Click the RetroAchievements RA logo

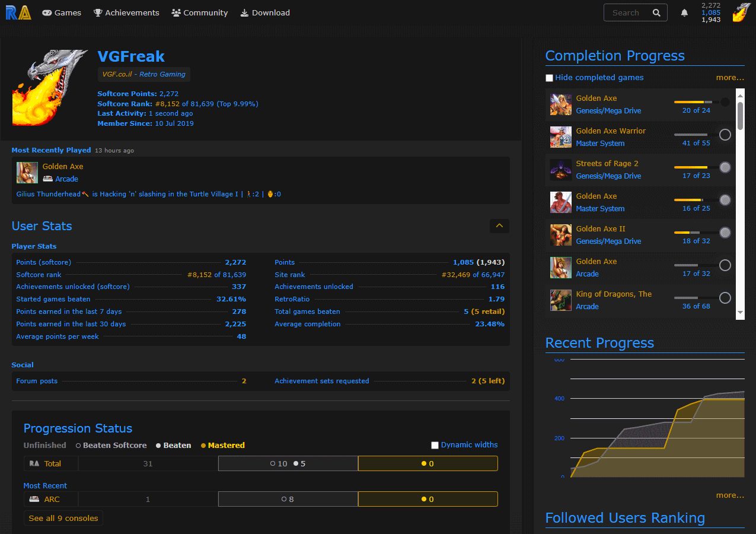(18, 12)
